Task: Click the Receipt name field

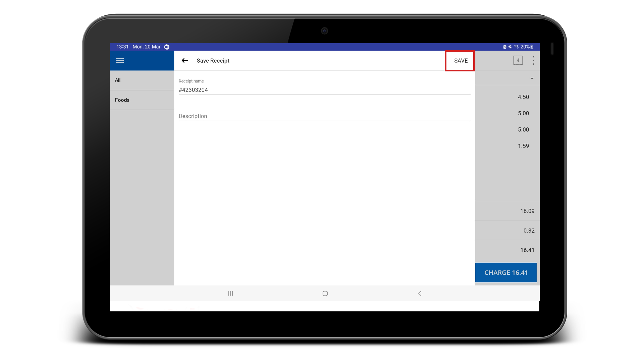Action: click(x=324, y=90)
